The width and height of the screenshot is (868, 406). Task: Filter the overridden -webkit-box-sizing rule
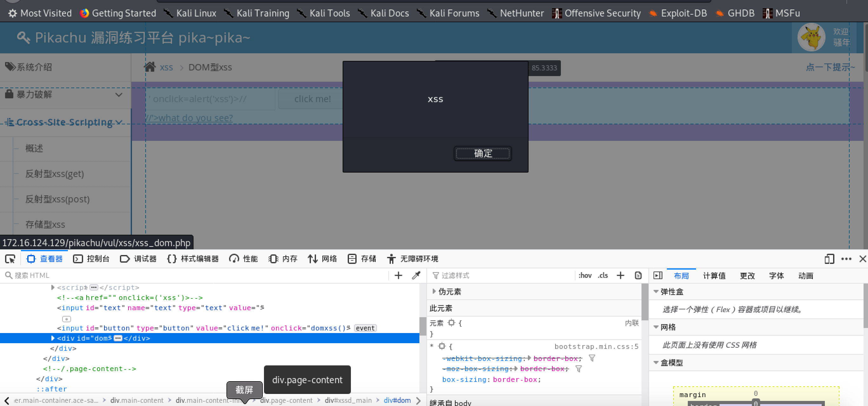pos(592,358)
